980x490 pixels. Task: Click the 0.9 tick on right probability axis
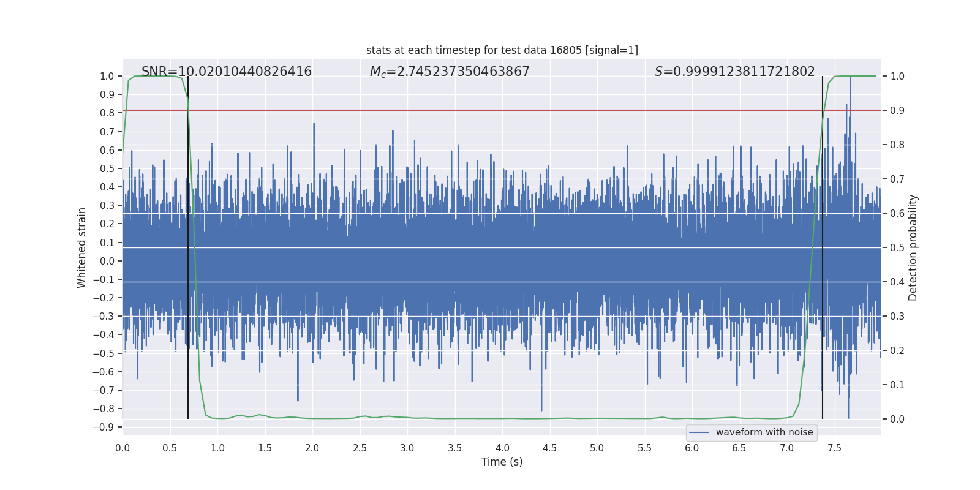[897, 110]
